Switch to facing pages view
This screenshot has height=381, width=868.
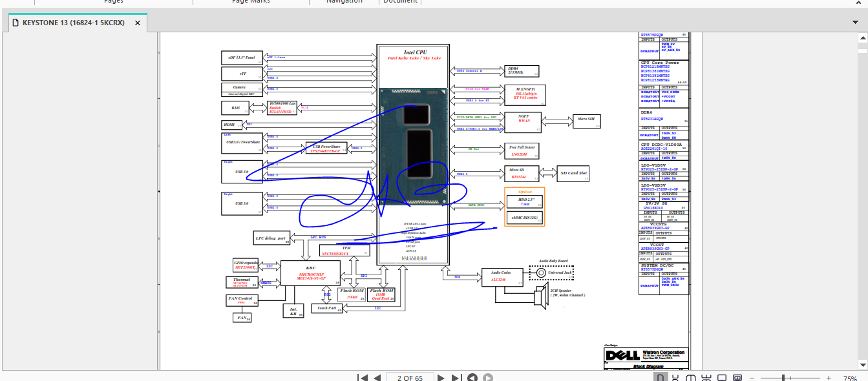pos(690,378)
